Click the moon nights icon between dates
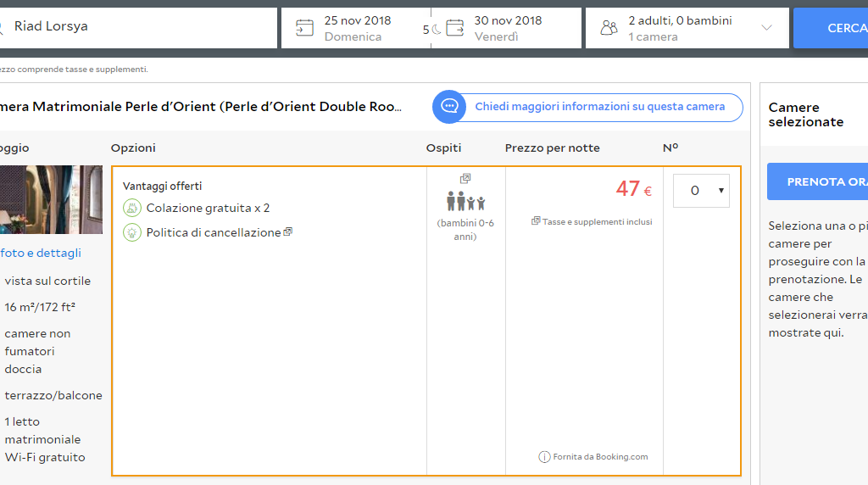 [437, 30]
